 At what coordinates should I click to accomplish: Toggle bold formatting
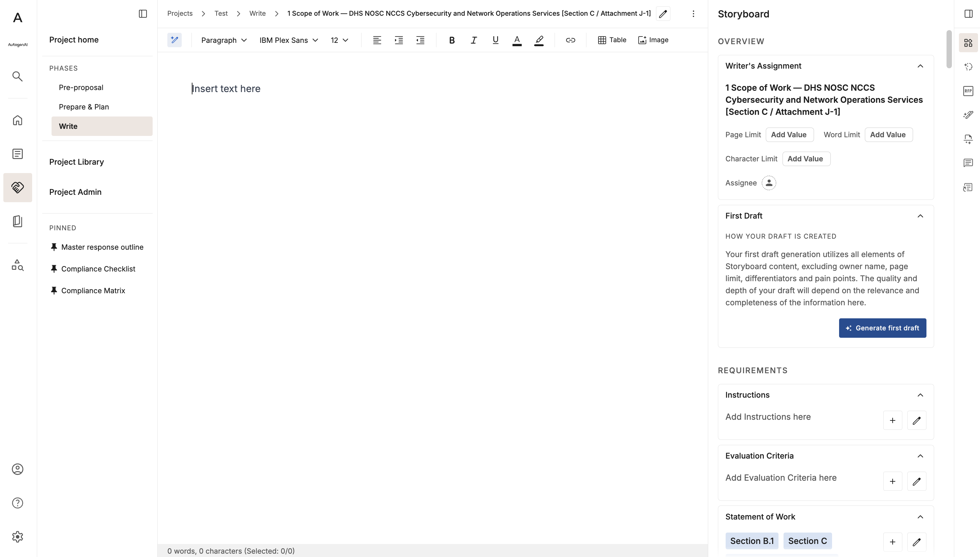pos(452,40)
